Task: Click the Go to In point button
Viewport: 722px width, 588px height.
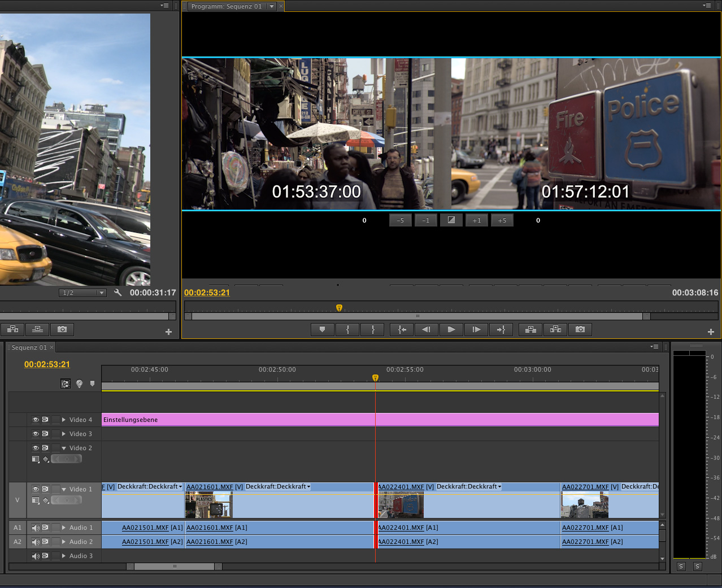Action: pos(402,329)
